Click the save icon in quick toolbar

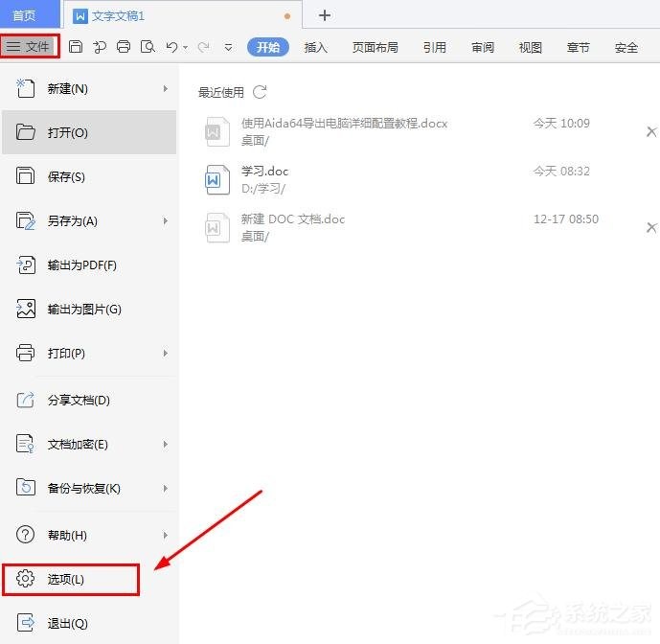click(x=76, y=46)
